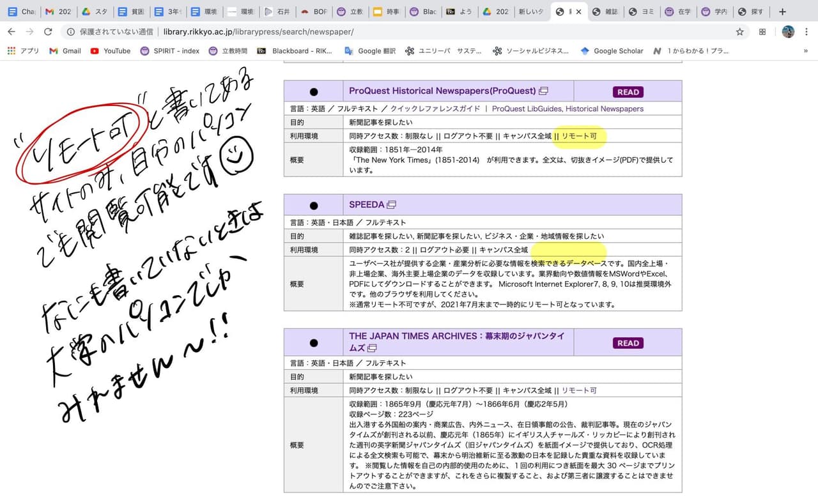Click 概要 label in the SPEEDA table

point(297,284)
